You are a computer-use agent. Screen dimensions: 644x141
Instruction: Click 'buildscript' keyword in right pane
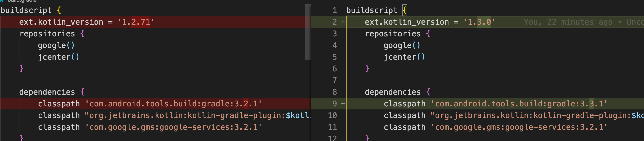pyautogui.click(x=372, y=10)
